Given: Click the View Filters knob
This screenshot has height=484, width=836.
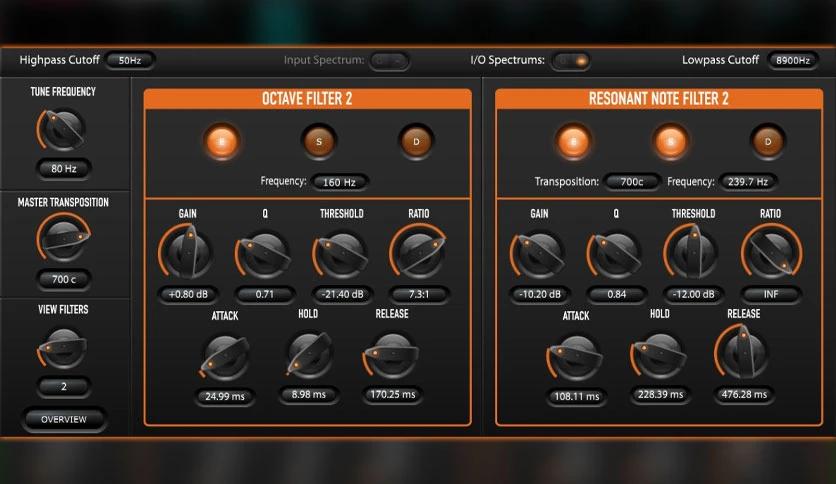Looking at the screenshot, I should coord(63,349).
